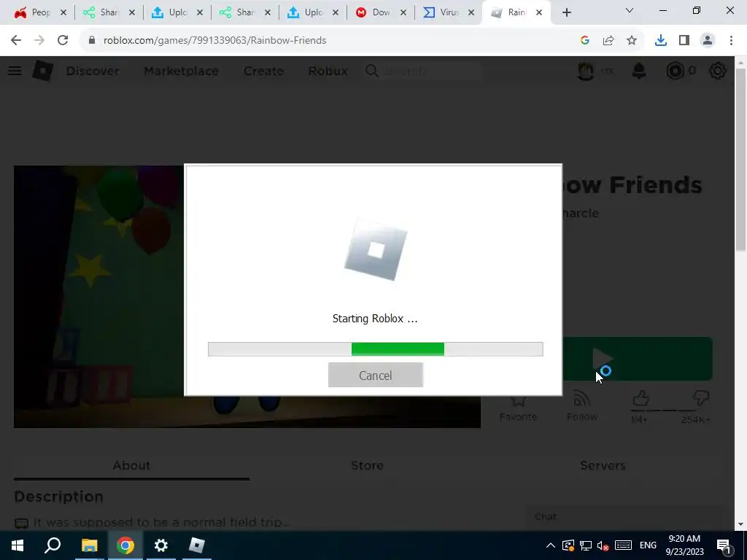Show hidden system tray icons

click(550, 545)
